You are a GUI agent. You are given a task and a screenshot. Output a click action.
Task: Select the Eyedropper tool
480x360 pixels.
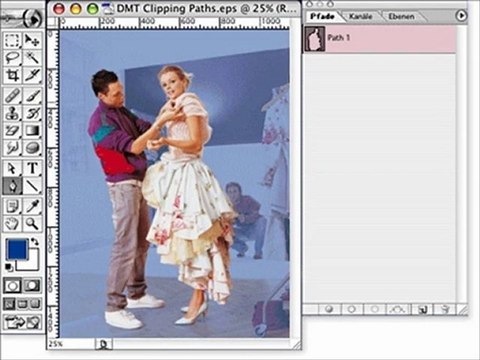pos(32,207)
